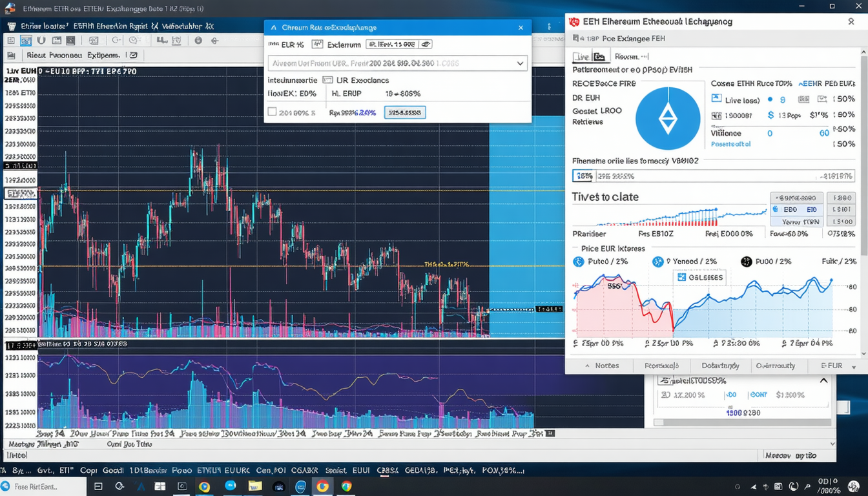Image resolution: width=868 pixels, height=496 pixels.
Task: Click the magnet-shaped toolbar icon
Action: coord(41,41)
